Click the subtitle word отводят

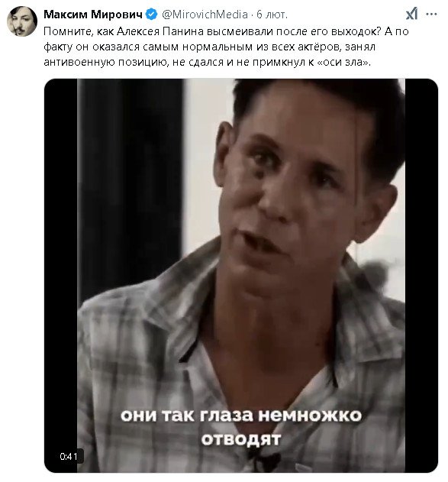pyautogui.click(x=241, y=439)
